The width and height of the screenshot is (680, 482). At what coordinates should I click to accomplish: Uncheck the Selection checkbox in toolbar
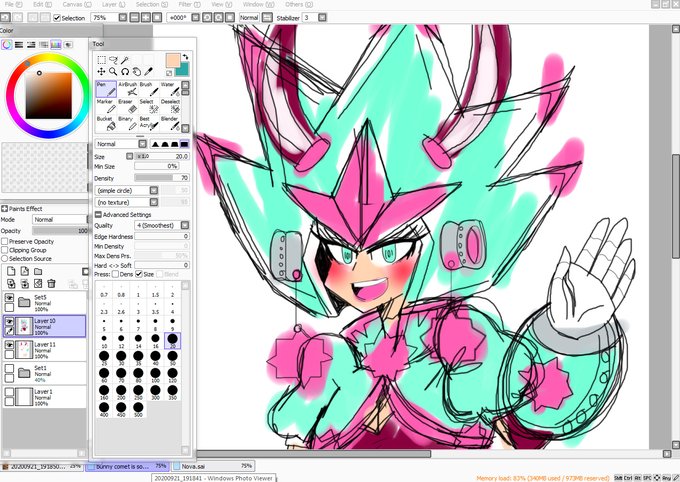click(x=57, y=18)
